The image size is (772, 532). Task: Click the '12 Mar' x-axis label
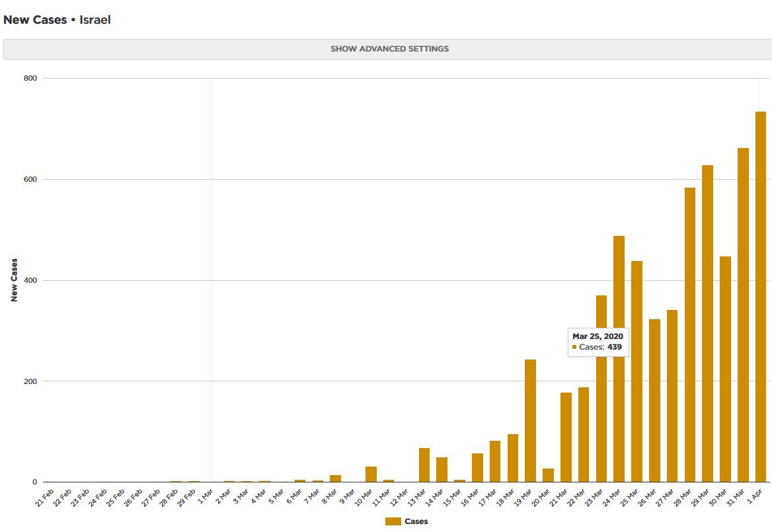pyautogui.click(x=399, y=498)
